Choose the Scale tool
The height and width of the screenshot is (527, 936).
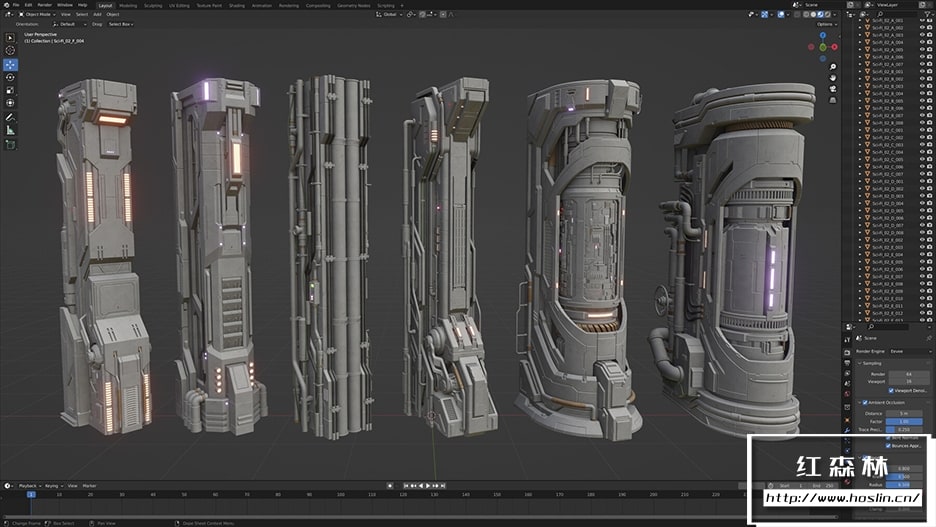[10, 90]
